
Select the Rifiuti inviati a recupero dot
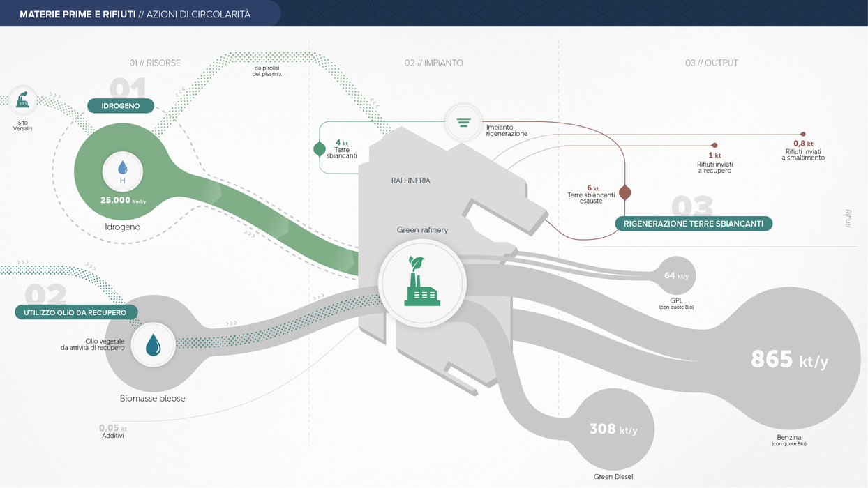point(714,145)
